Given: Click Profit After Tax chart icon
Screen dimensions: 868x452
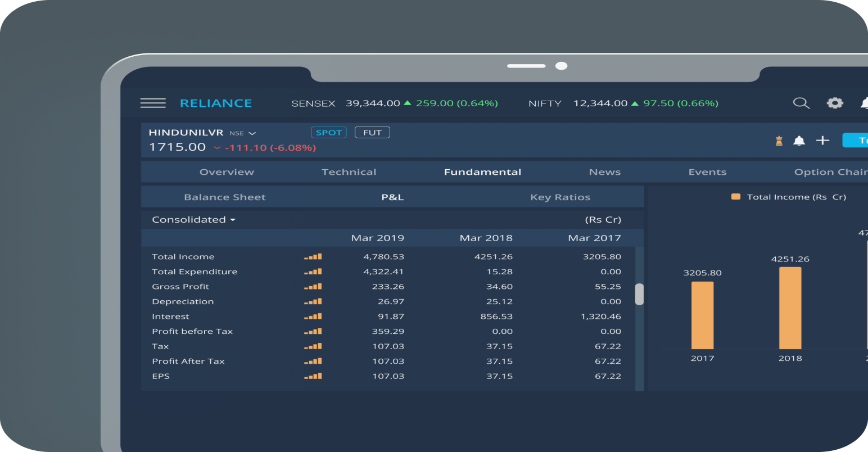Looking at the screenshot, I should click(x=313, y=361).
